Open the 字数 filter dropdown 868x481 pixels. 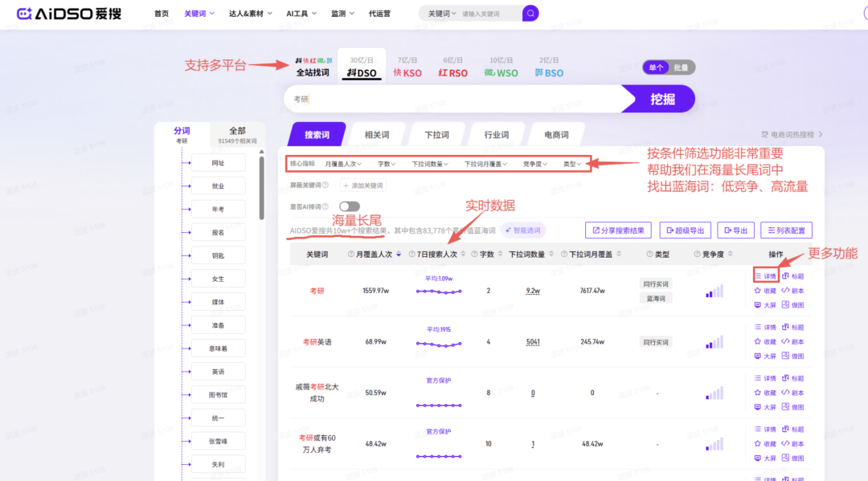(x=387, y=164)
